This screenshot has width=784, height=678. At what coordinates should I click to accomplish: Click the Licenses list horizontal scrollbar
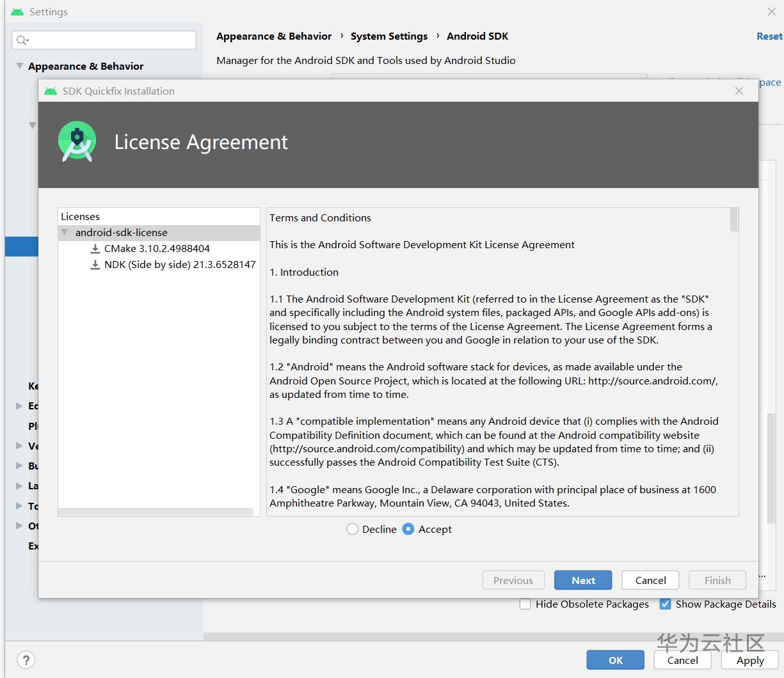coord(156,512)
